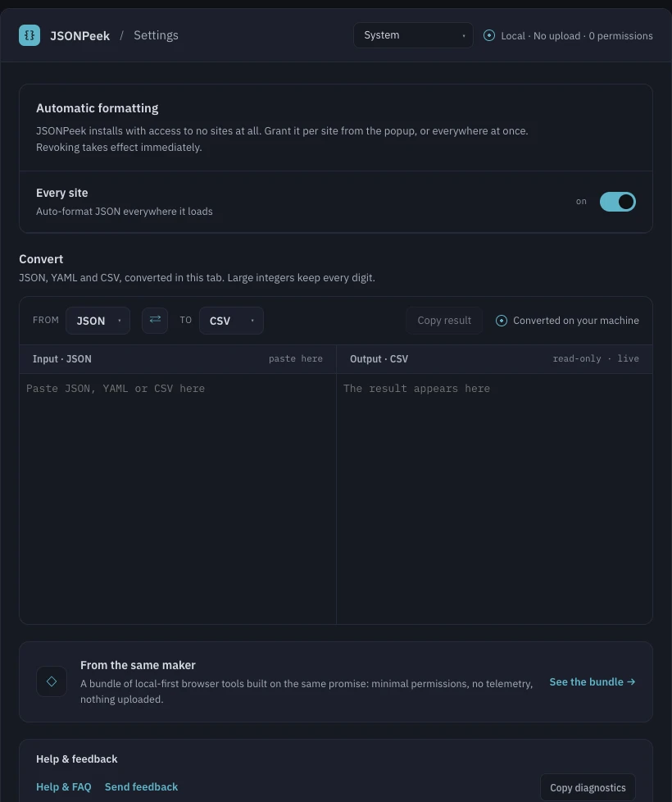Image resolution: width=672 pixels, height=802 pixels.
Task: Click the read-only CSV output area
Action: pyautogui.click(x=494, y=499)
